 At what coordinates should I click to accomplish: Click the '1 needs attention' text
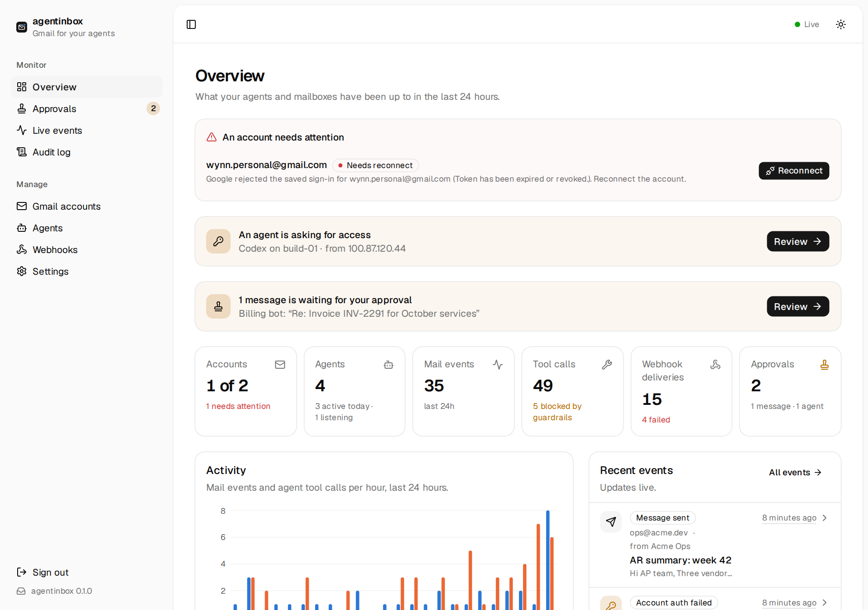(238, 406)
